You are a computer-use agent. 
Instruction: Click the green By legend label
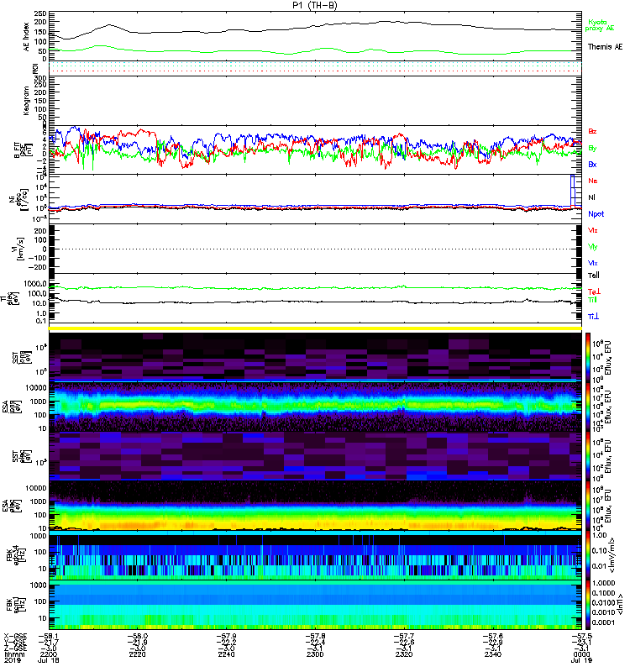tap(592, 149)
